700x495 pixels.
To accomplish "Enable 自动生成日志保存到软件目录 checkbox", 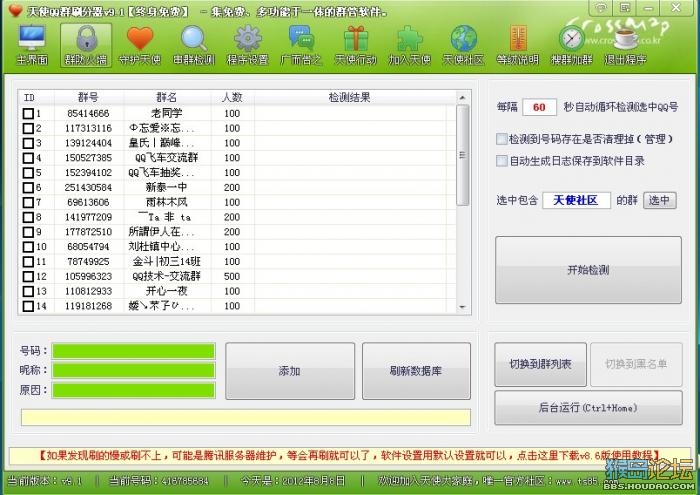I will click(502, 161).
